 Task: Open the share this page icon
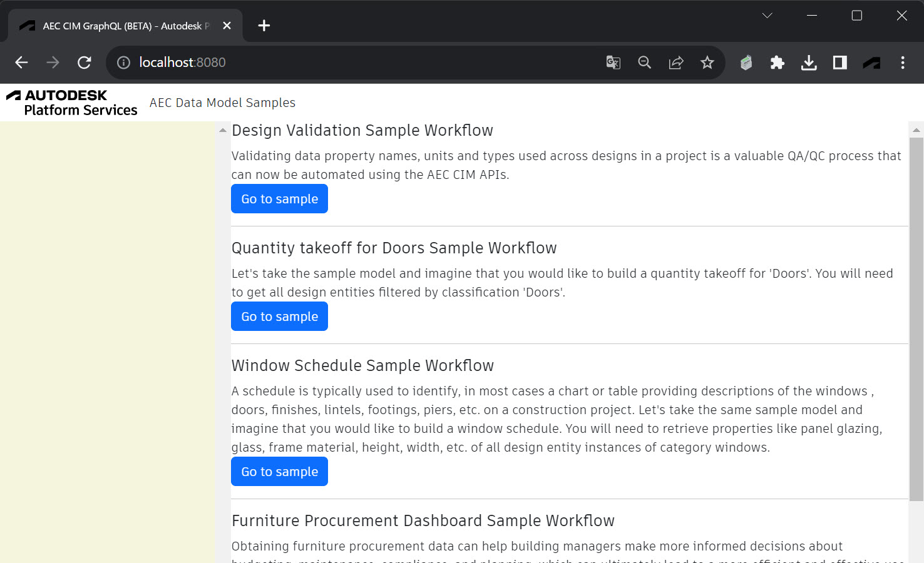tap(676, 63)
